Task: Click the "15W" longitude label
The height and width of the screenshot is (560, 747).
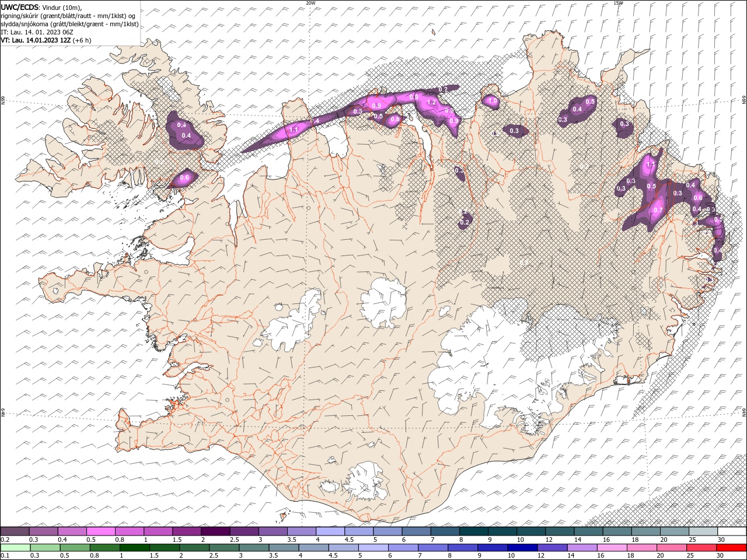Action: point(618,3)
